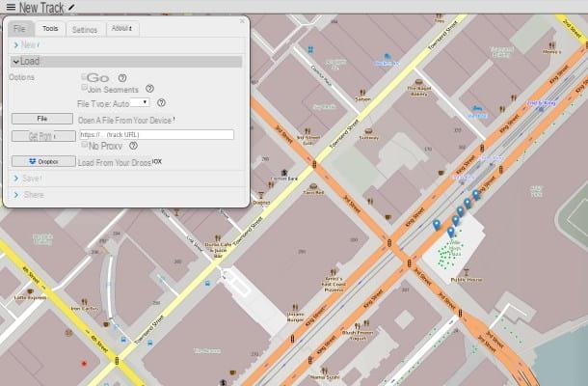The height and width of the screenshot is (386, 588).
Task: Show help for File Type
Action: [161, 102]
